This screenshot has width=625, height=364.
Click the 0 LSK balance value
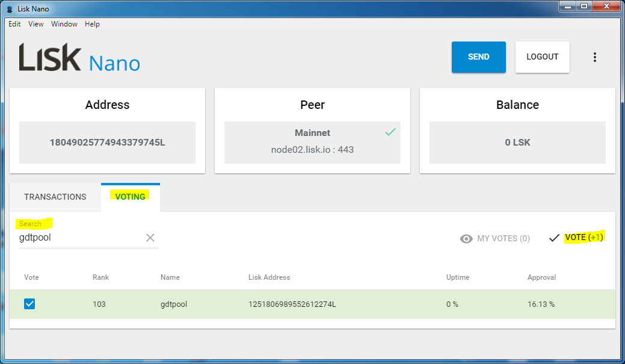[517, 143]
